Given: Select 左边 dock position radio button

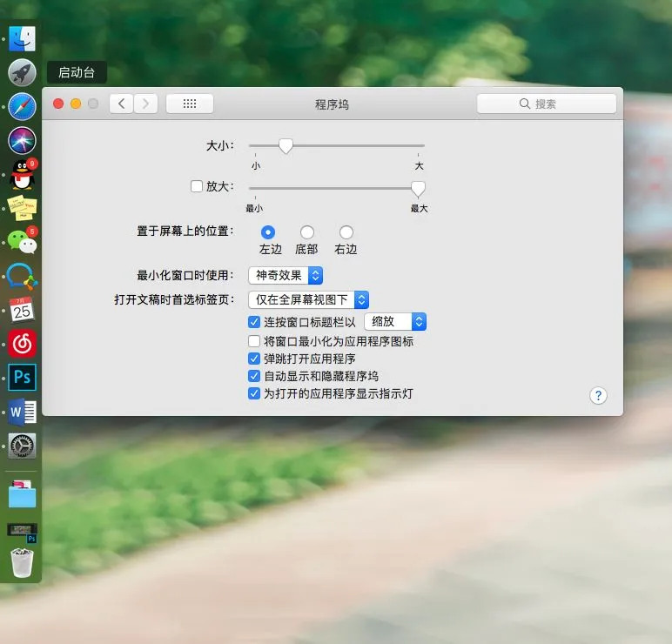Looking at the screenshot, I should (268, 232).
